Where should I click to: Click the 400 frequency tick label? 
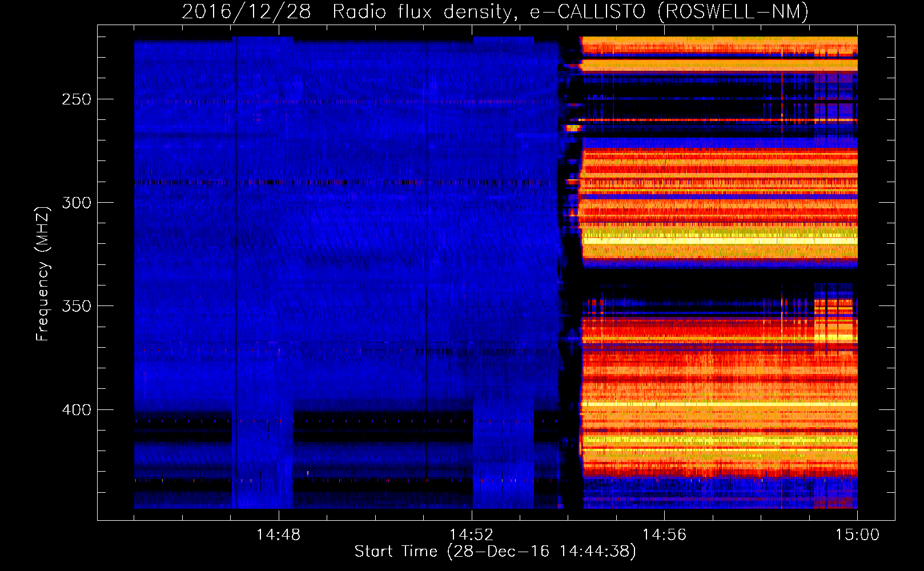77,410
